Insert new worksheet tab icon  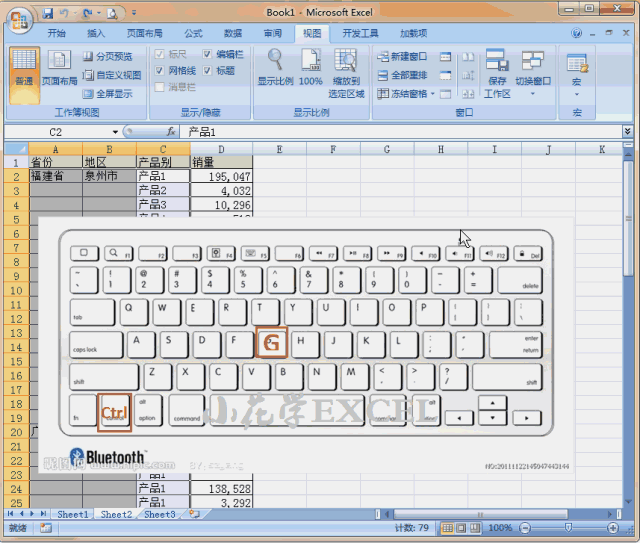(195, 514)
